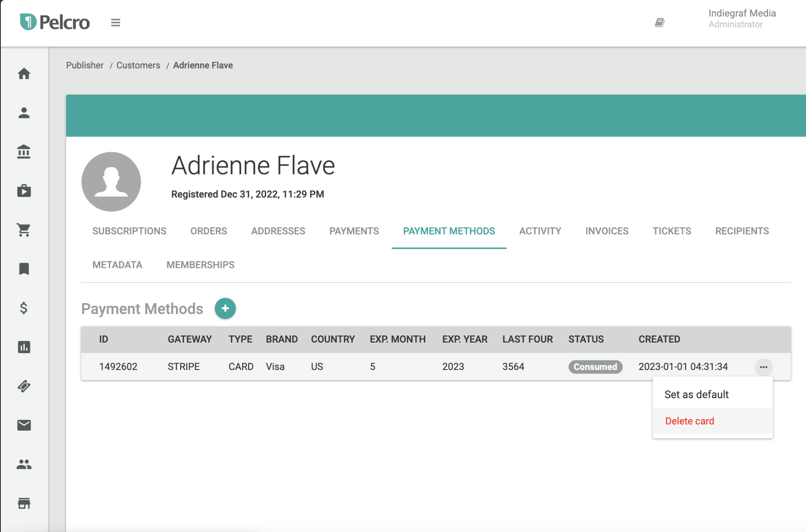806x532 pixels.
Task: Select 'Set as default' from the dropdown
Action: click(696, 395)
